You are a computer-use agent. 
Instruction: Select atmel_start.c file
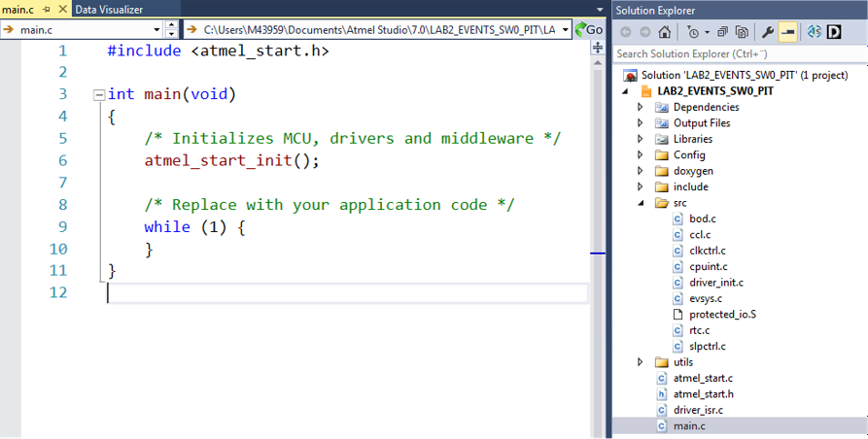coord(703,378)
